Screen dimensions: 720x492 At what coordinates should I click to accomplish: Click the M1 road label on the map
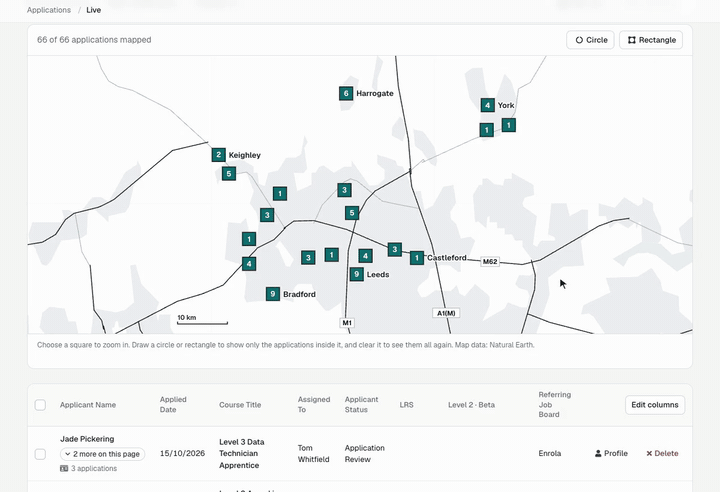tap(347, 323)
